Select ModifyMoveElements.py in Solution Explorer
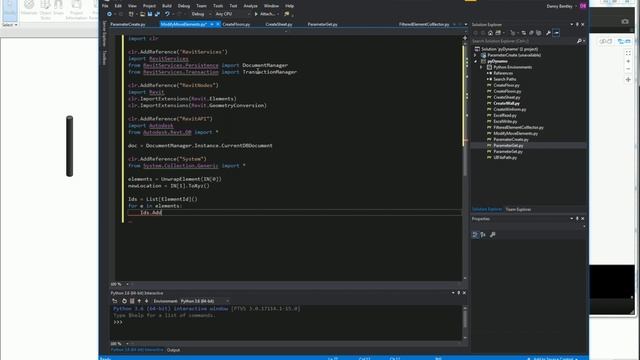This screenshot has width=640, height=360. [516, 133]
